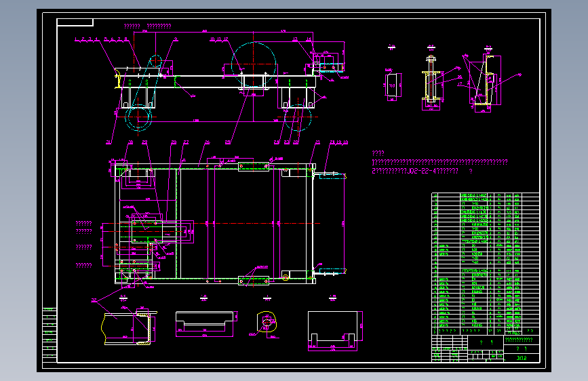Select the yellow-edged channel section view at bottom left

point(130,327)
